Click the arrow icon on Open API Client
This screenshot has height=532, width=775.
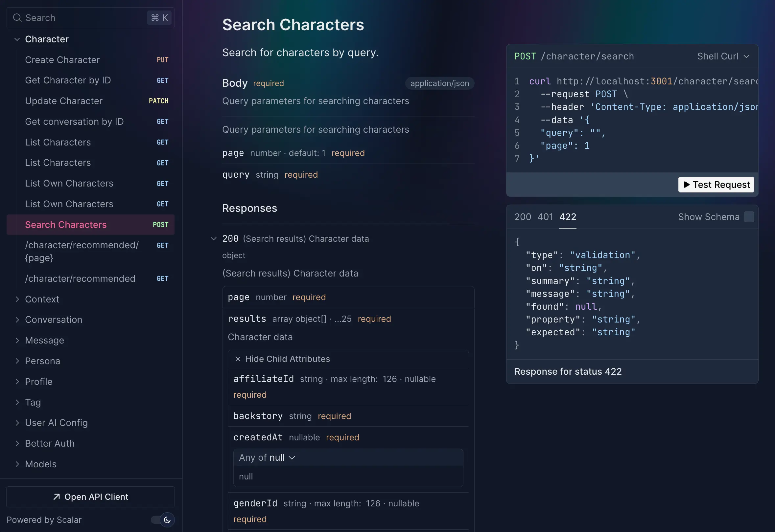(x=57, y=497)
